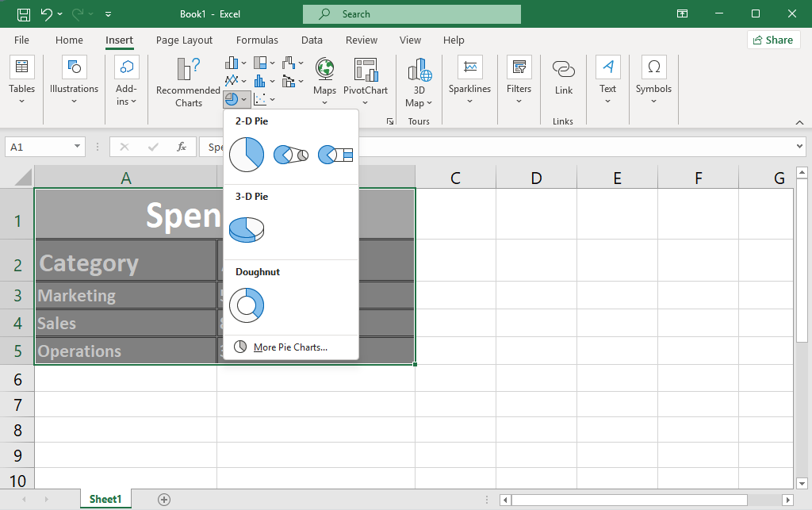
Task: Click the Maps chart button
Action: (324, 82)
